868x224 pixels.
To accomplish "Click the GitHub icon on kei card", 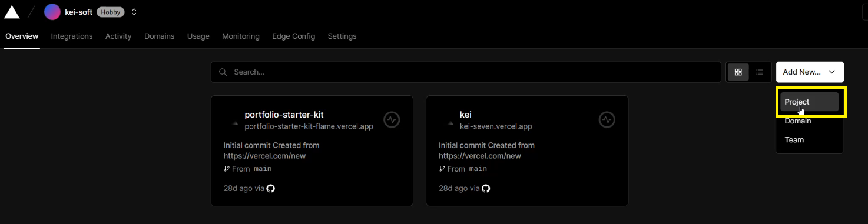I will pos(486,188).
